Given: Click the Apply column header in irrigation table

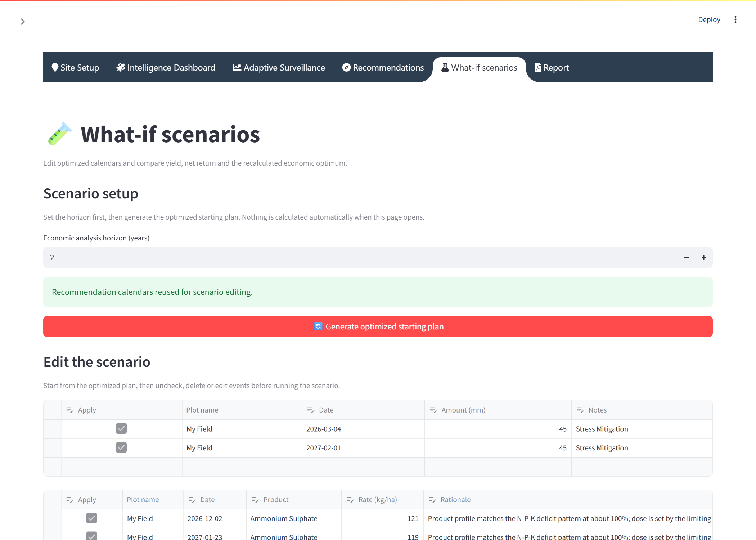Looking at the screenshot, I should click(122, 410).
